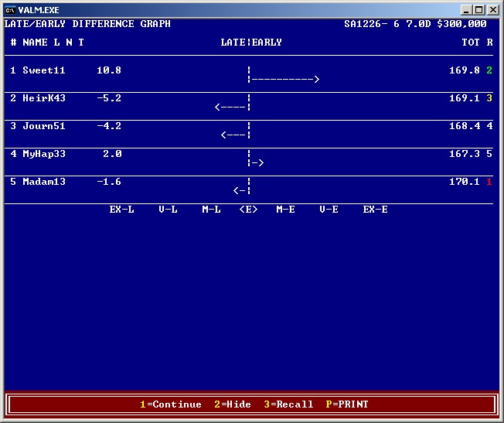Click the V-L scale label
This screenshot has height=423, width=504.
168,210
